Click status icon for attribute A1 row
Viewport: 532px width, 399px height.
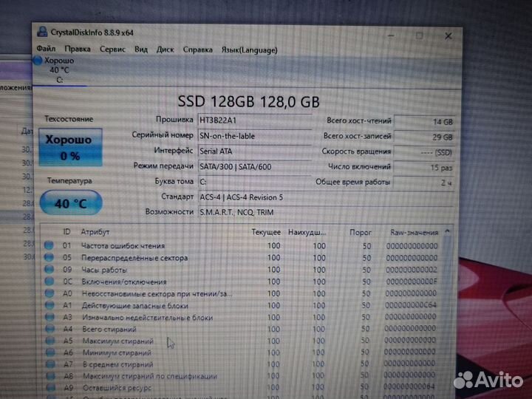[50, 304]
